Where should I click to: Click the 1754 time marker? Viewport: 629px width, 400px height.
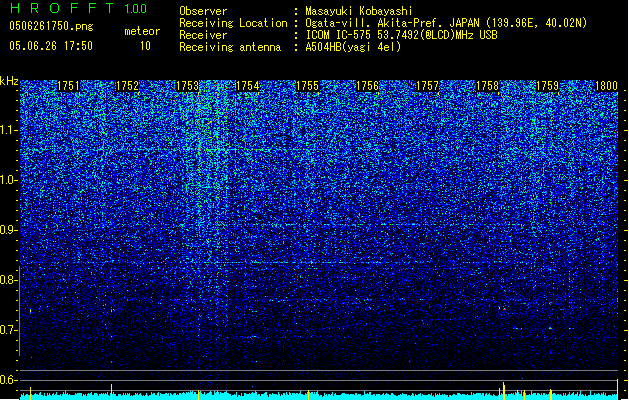point(248,86)
